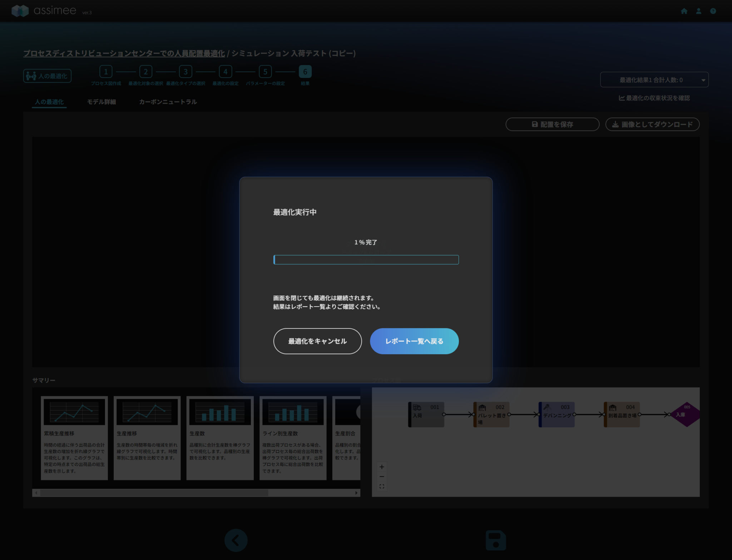
Task: Open the 累積生産推移 summary card
Action: pos(74,437)
